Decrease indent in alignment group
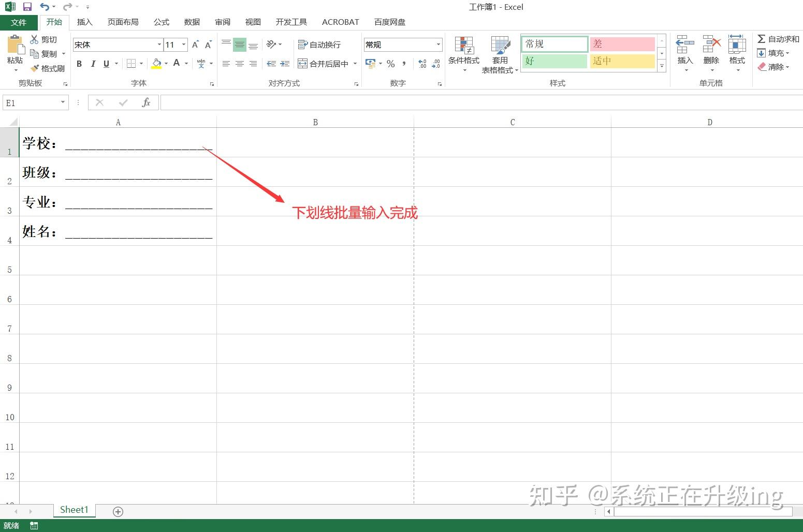The image size is (803, 532). (x=271, y=64)
